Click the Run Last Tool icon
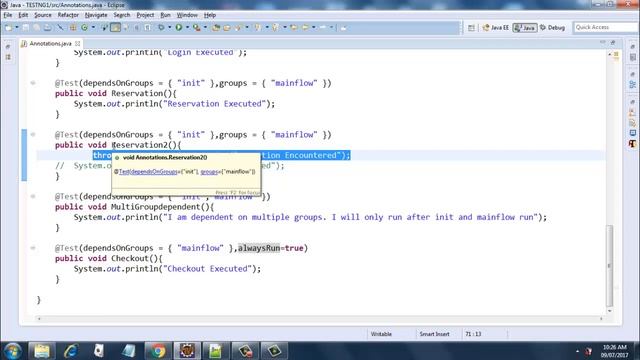640x360 pixels. tap(197, 27)
